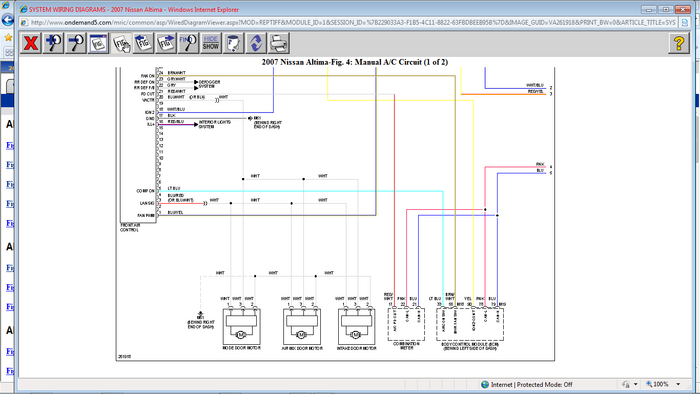Click Interior Lights System reference text
The width and height of the screenshot is (700, 394).
click(x=215, y=124)
